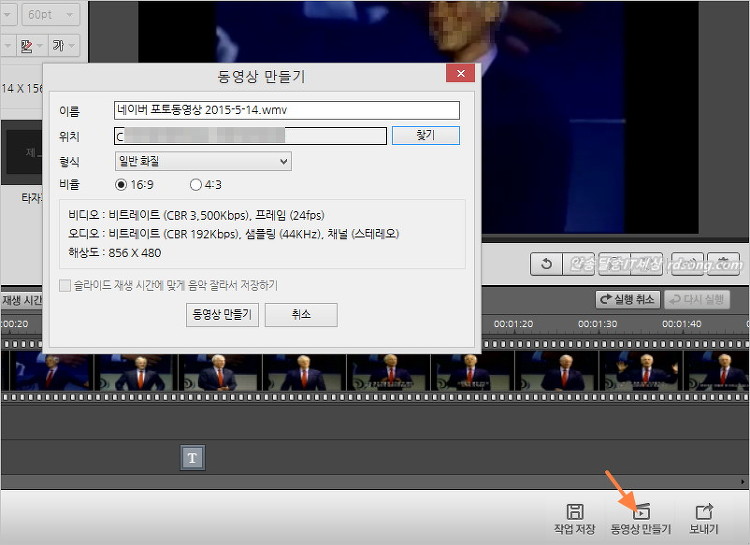Click the 이름 filename input field

(287, 110)
